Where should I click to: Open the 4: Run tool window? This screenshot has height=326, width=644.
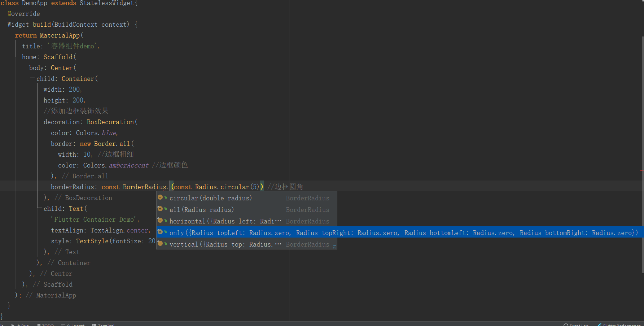[x=20, y=325]
